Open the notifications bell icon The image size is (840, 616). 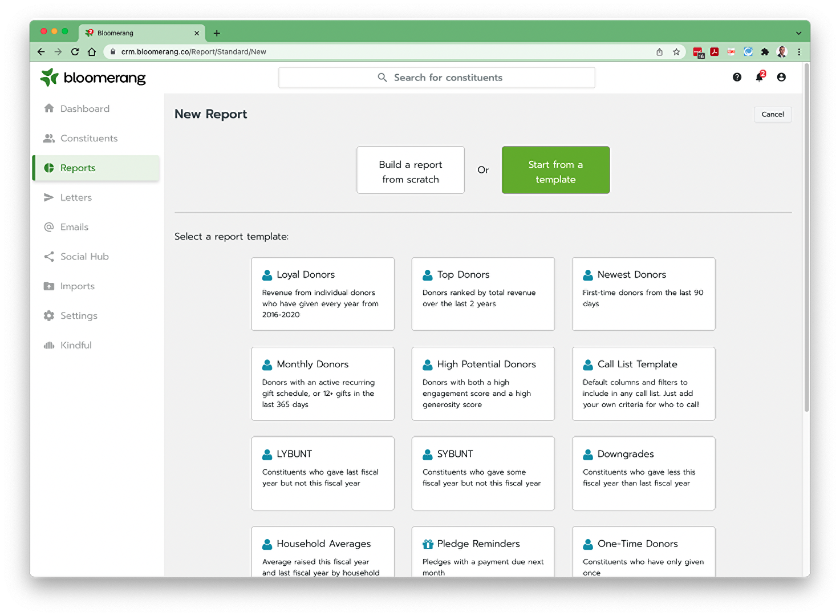[x=759, y=77]
